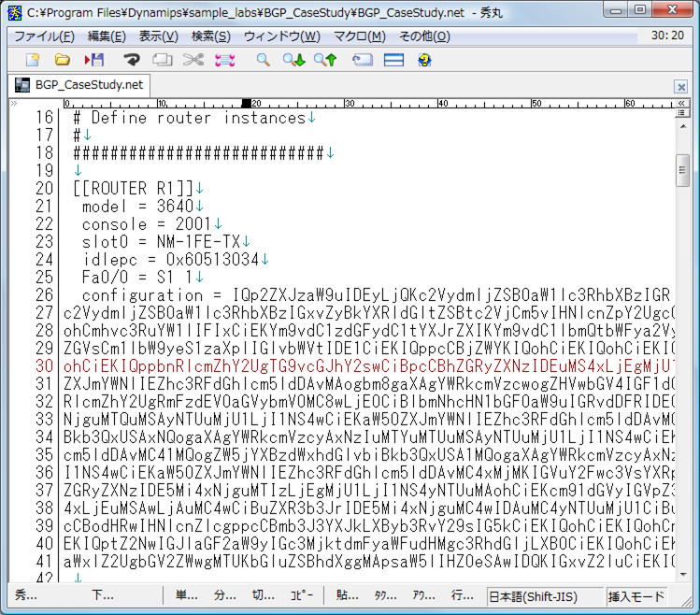Click the magnifier Search icon
700x615 pixels.
pyautogui.click(x=264, y=60)
